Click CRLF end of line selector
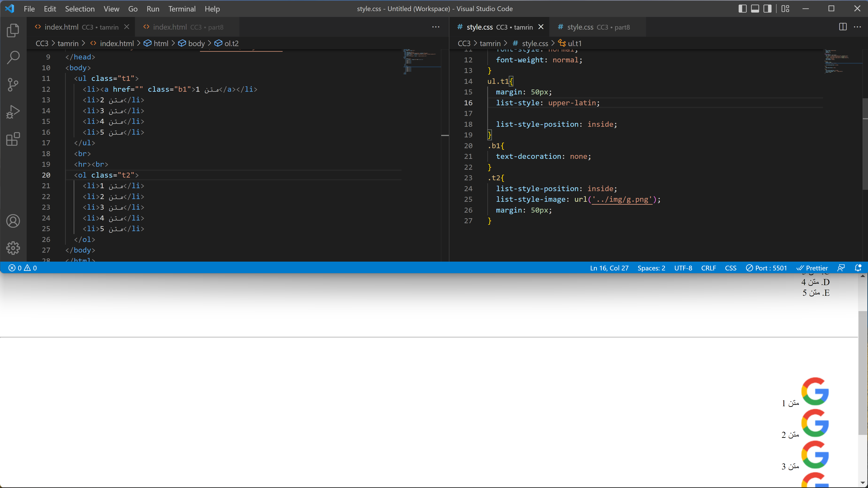Viewport: 868px width, 488px height. coord(708,268)
